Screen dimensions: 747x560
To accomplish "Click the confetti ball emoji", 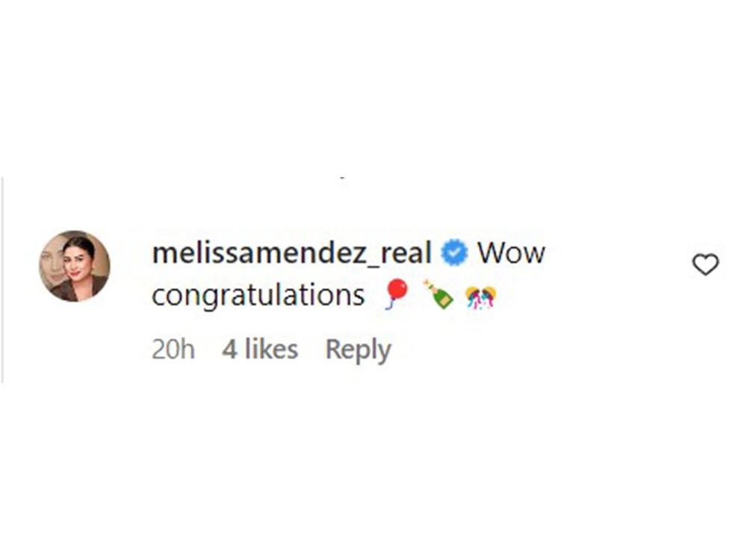I will 481,297.
